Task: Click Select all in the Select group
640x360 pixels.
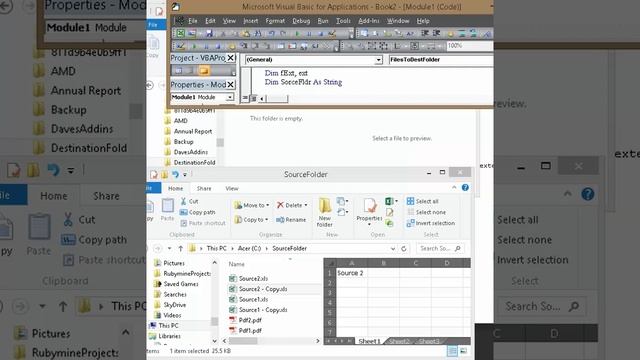Action: pos(422,201)
